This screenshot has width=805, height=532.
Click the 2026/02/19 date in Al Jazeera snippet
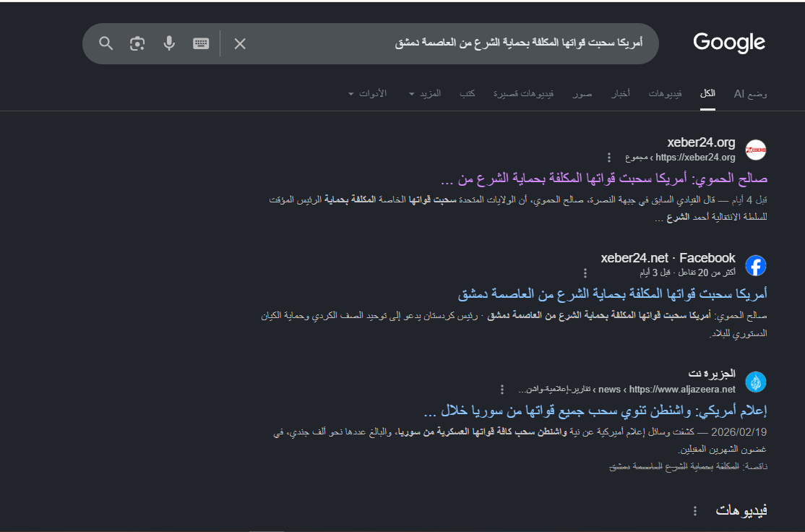pyautogui.click(x=739, y=432)
